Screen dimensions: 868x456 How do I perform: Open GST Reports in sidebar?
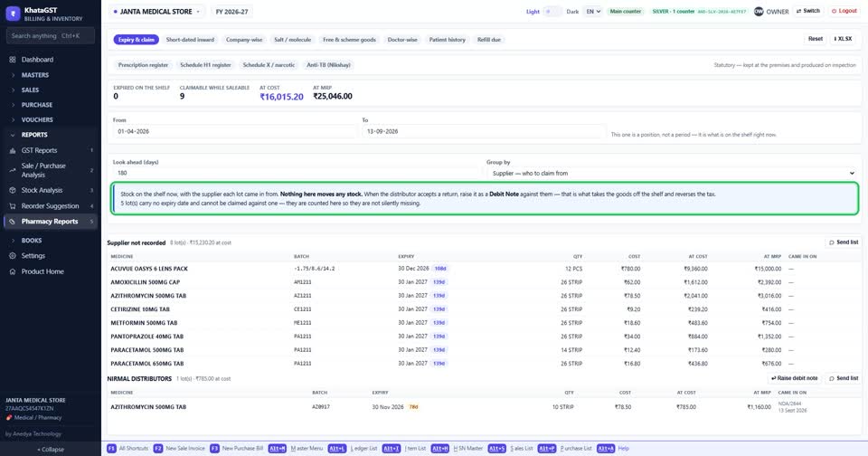(50, 150)
